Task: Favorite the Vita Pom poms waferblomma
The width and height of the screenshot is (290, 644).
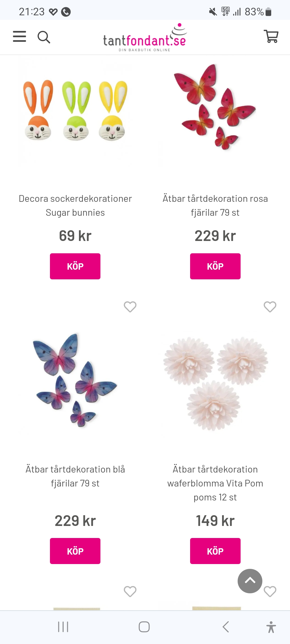Action: pos(270,307)
